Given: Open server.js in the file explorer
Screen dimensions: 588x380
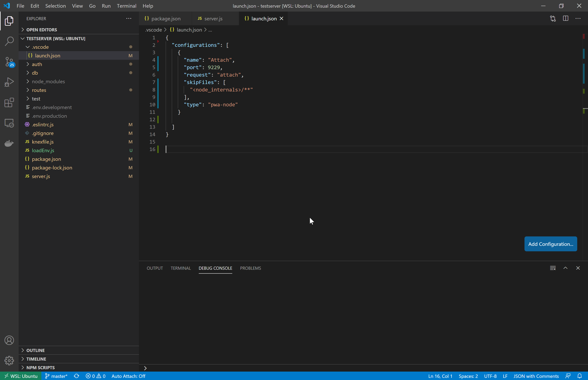Looking at the screenshot, I should click(41, 176).
